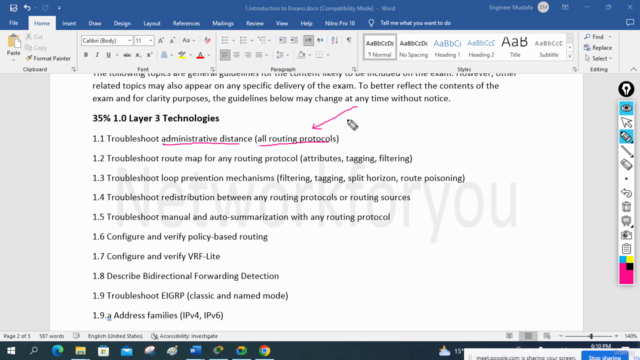Toggle underline formatting
The width and height of the screenshot is (640, 360).
point(108,55)
